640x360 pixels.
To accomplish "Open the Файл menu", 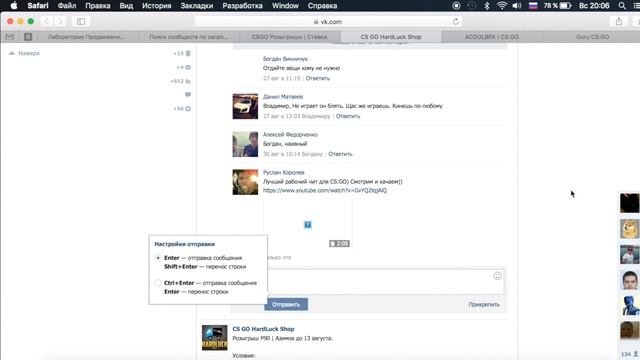I will 67,6.
